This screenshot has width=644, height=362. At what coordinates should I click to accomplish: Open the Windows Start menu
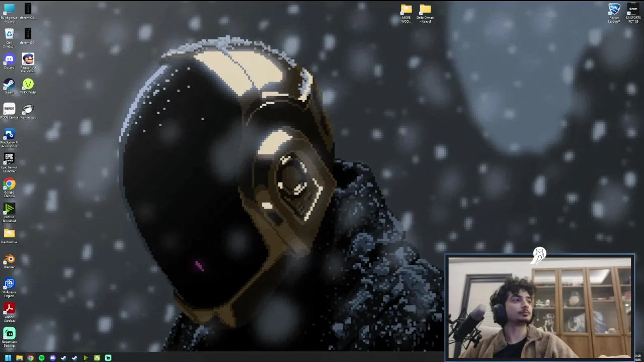(x=8, y=358)
